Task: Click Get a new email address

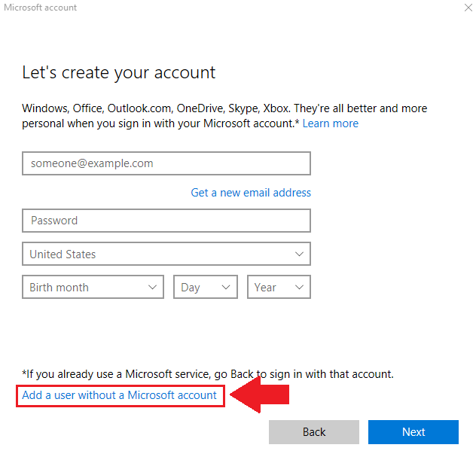Action: 251,193
